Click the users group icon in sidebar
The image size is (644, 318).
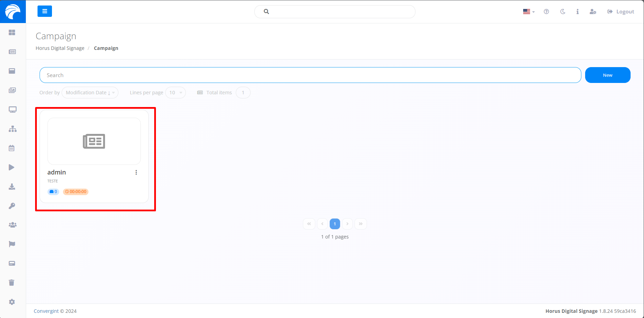point(12,225)
